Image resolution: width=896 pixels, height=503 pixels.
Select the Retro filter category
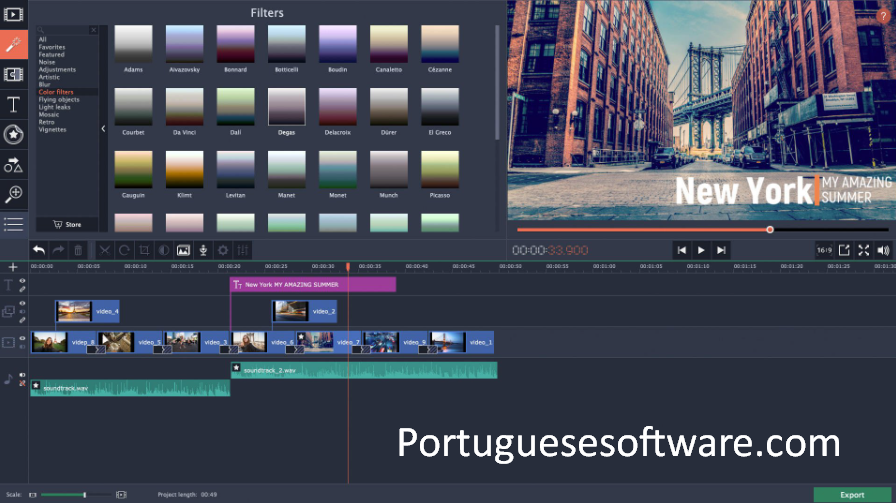point(46,122)
